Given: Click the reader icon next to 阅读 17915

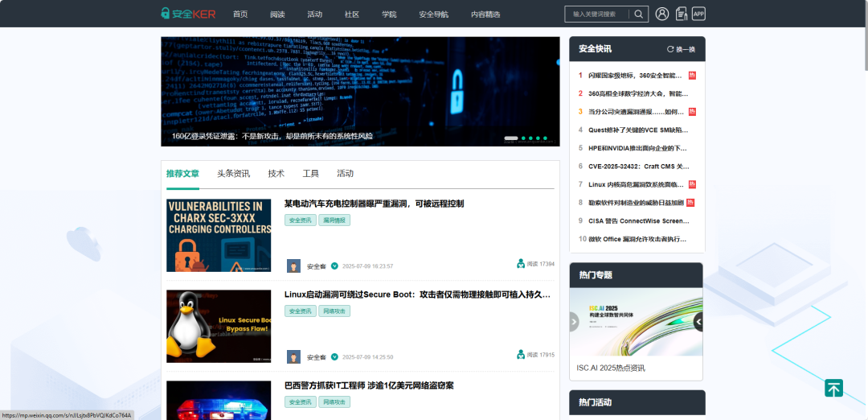Looking at the screenshot, I should 520,355.
